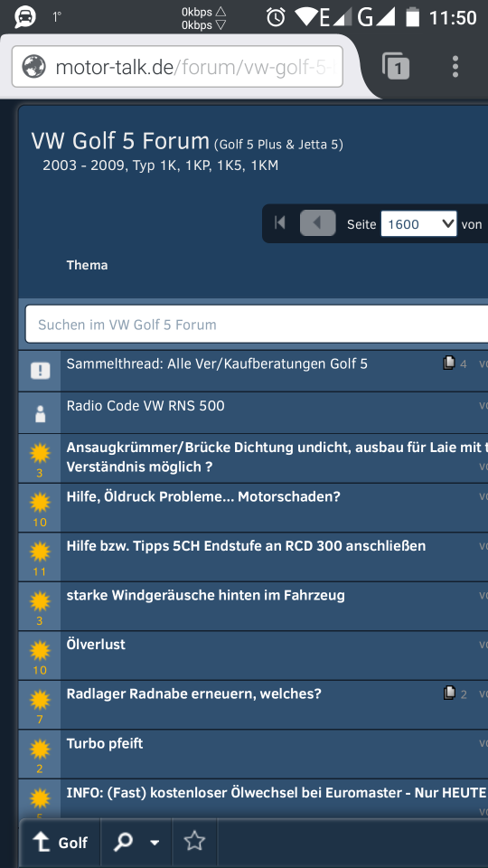This screenshot has width=488, height=868.
Task: Open 'Radio Code VW RNS 500' thread
Action: (x=145, y=406)
